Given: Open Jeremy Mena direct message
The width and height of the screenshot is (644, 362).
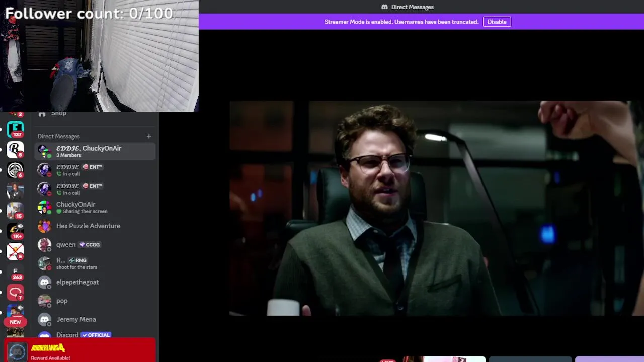Looking at the screenshot, I should 95,319.
